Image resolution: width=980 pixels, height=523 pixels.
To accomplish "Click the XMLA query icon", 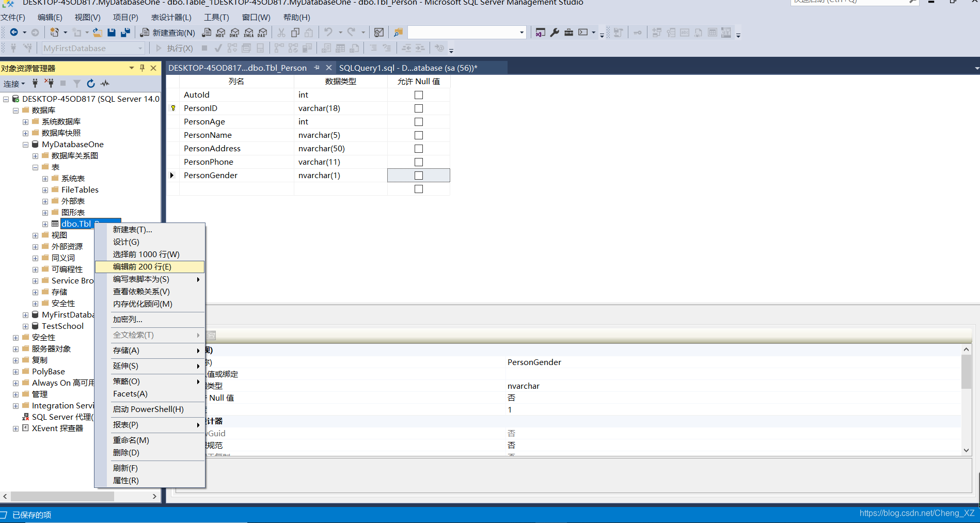I will [248, 33].
